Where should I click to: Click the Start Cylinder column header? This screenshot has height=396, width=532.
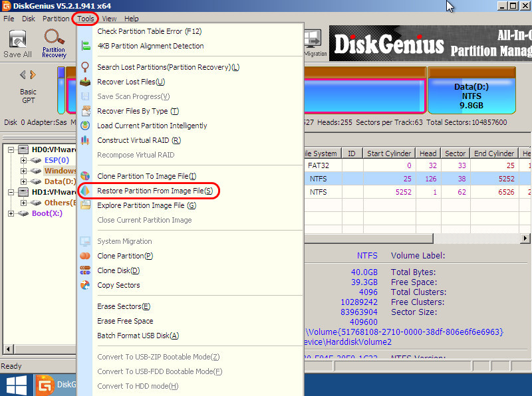pos(389,153)
